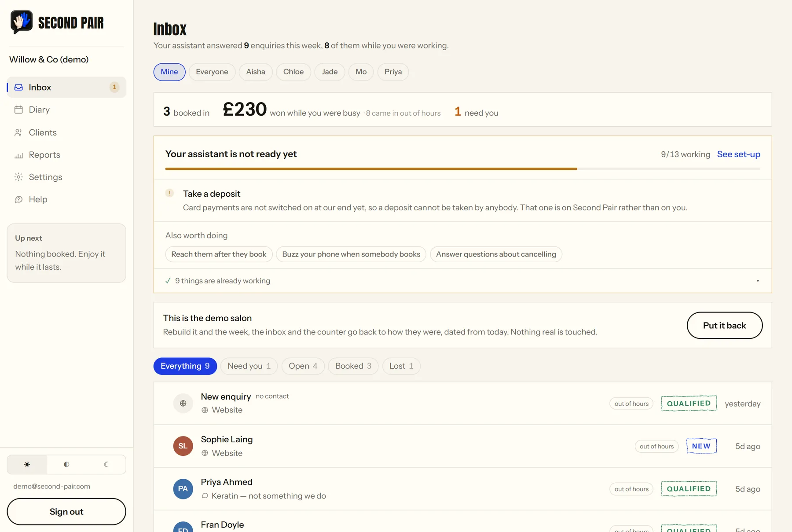
Task: Click the PA avatar for Priya Ahmed
Action: 183,488
